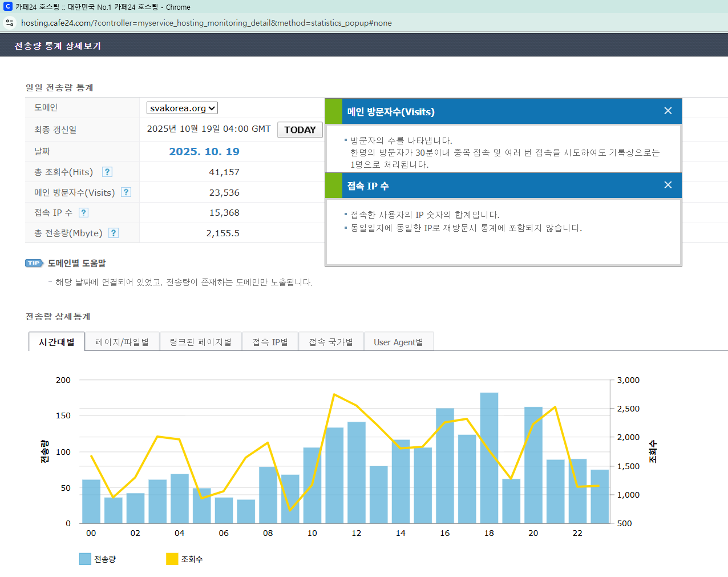Screen dimensions: 728x577
Task: Click the help icon beside 메인 방문자수(Visits)
Action: (126, 192)
